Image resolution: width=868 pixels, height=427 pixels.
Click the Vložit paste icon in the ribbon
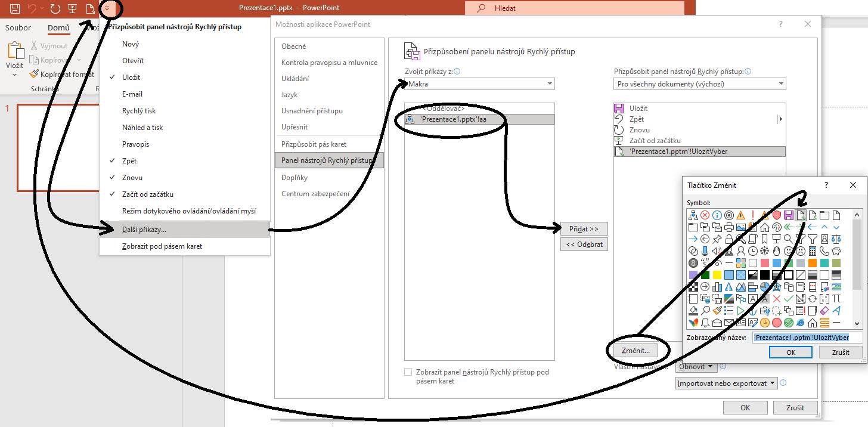[x=15, y=51]
